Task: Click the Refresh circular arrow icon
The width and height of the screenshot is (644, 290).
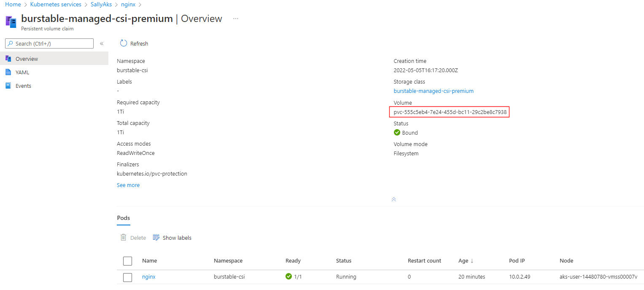Action: click(x=124, y=43)
